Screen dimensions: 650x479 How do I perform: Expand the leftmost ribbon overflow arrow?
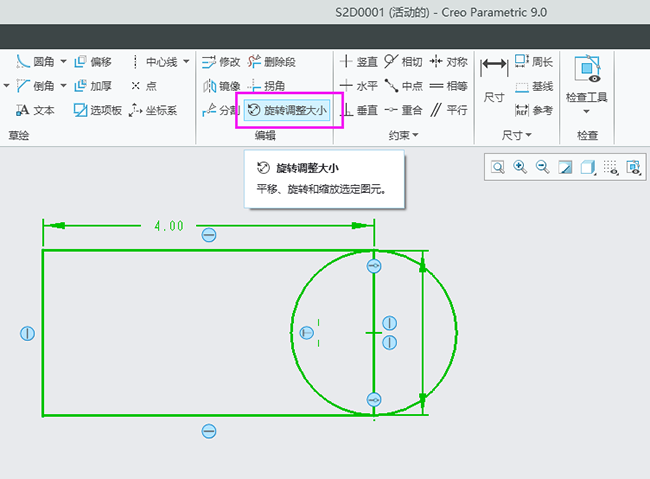[x=6, y=86]
